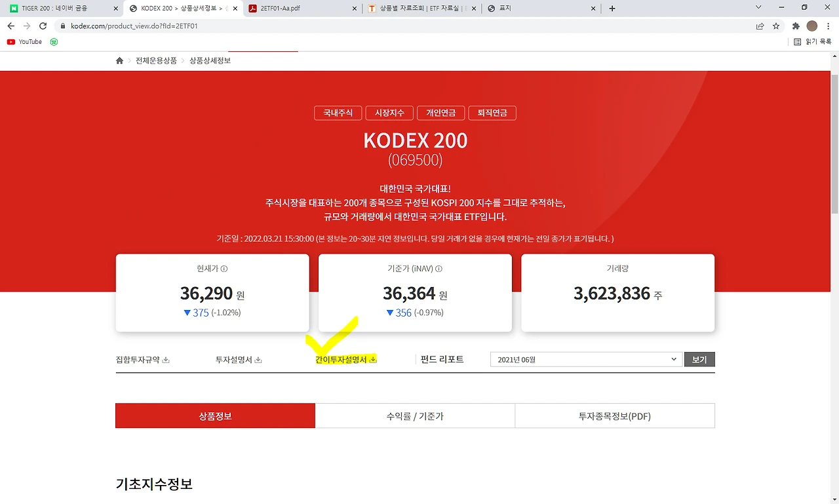Share this page from the address bar
This screenshot has width=839, height=504.
tap(760, 26)
